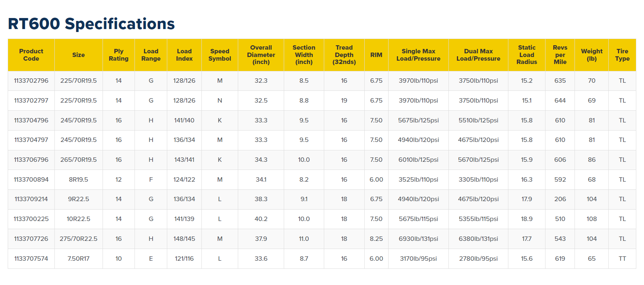644x285 pixels.
Task: Click the 6380lb/131psi dual max cell
Action: tap(478, 239)
